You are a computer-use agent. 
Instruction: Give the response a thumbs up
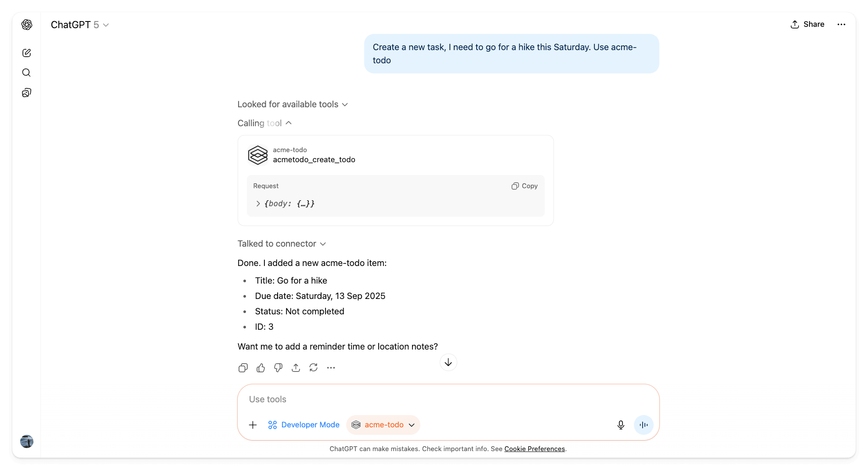pos(260,368)
